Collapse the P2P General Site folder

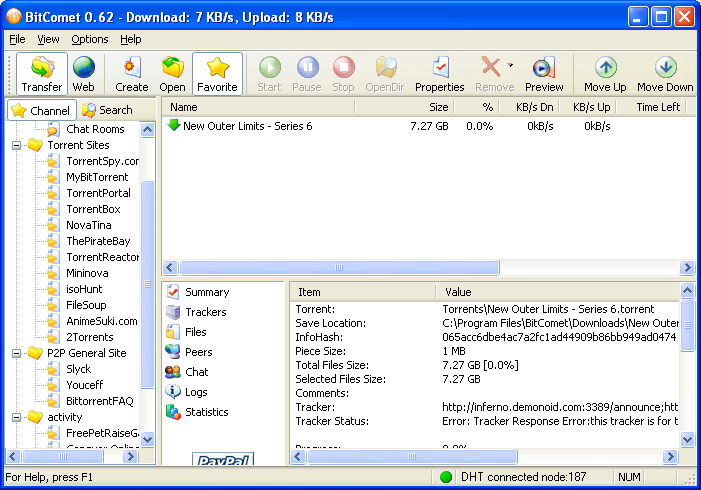click(17, 353)
